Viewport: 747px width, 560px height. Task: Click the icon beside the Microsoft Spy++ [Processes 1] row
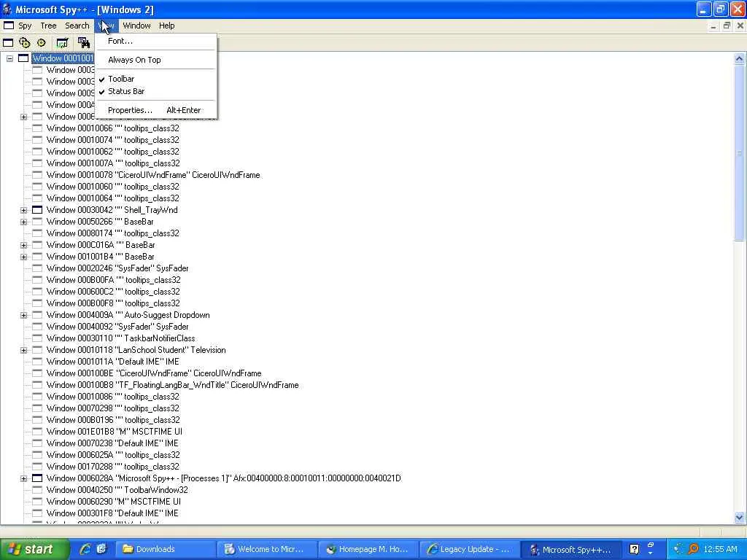[x=37, y=478]
